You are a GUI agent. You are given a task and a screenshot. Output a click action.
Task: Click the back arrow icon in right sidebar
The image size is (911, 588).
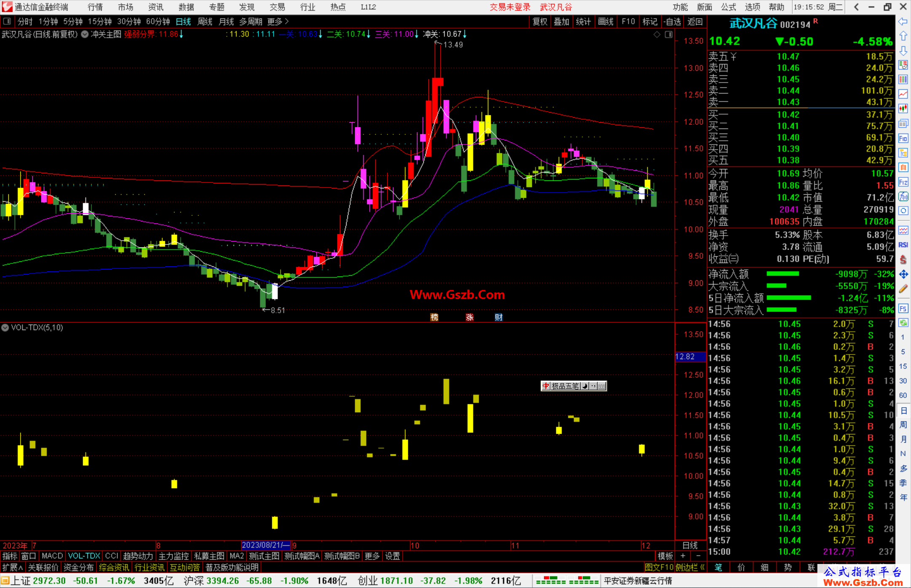903,21
